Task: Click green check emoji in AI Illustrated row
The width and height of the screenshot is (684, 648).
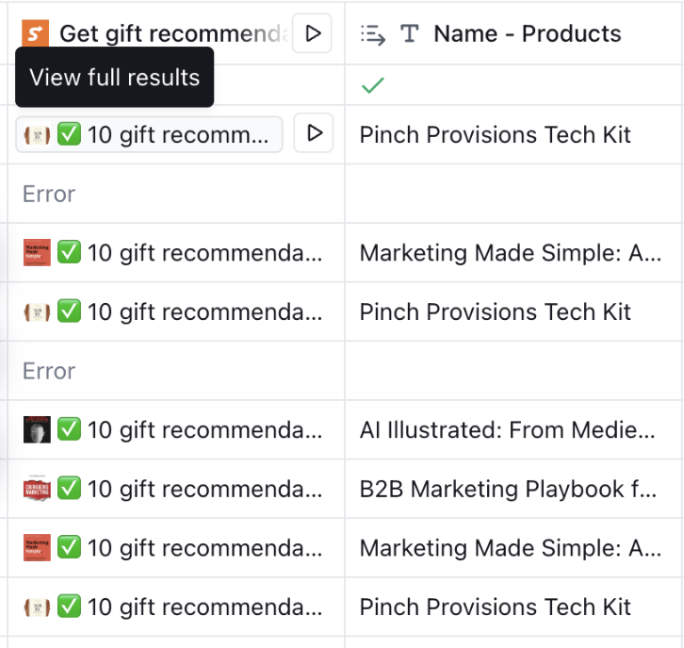Action: (x=69, y=429)
